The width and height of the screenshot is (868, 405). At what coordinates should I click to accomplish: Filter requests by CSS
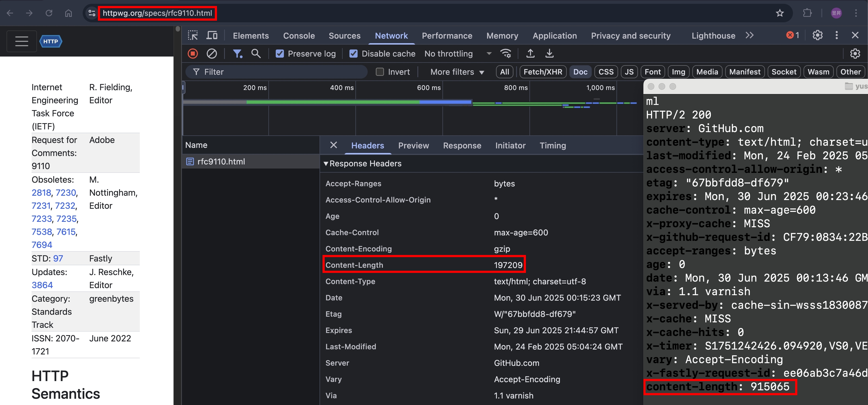click(606, 72)
